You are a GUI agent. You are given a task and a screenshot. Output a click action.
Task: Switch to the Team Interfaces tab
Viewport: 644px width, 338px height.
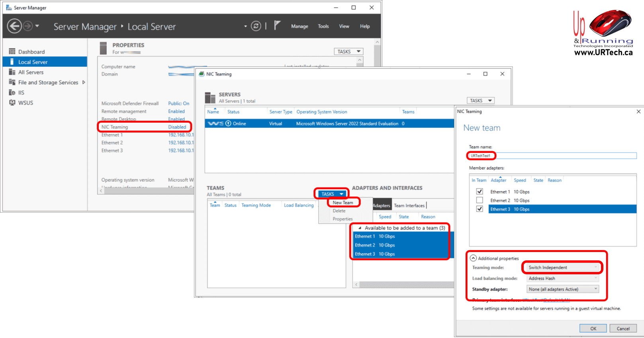[409, 205]
